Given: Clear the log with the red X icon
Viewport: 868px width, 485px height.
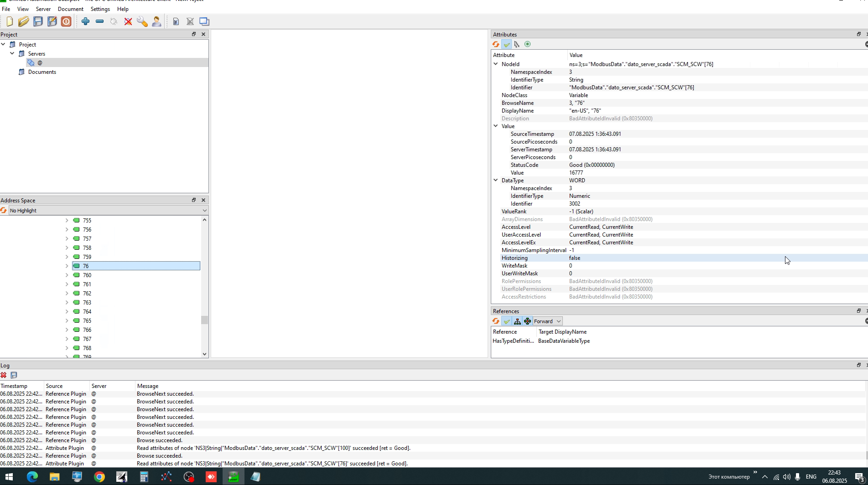Looking at the screenshot, I should [4, 375].
